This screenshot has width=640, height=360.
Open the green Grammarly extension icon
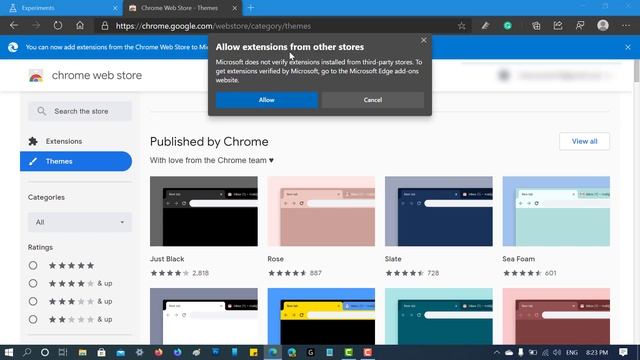(x=507, y=26)
